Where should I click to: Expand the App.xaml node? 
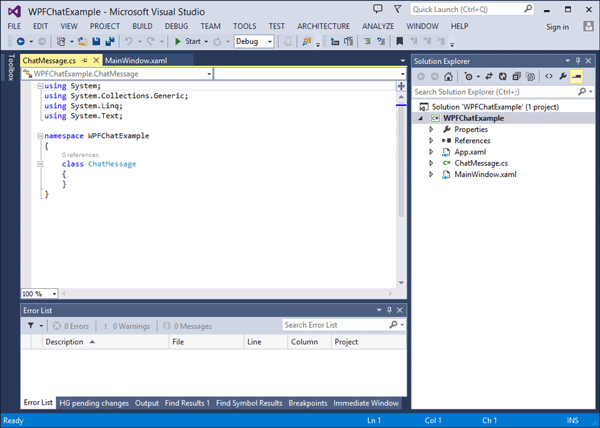tap(431, 152)
